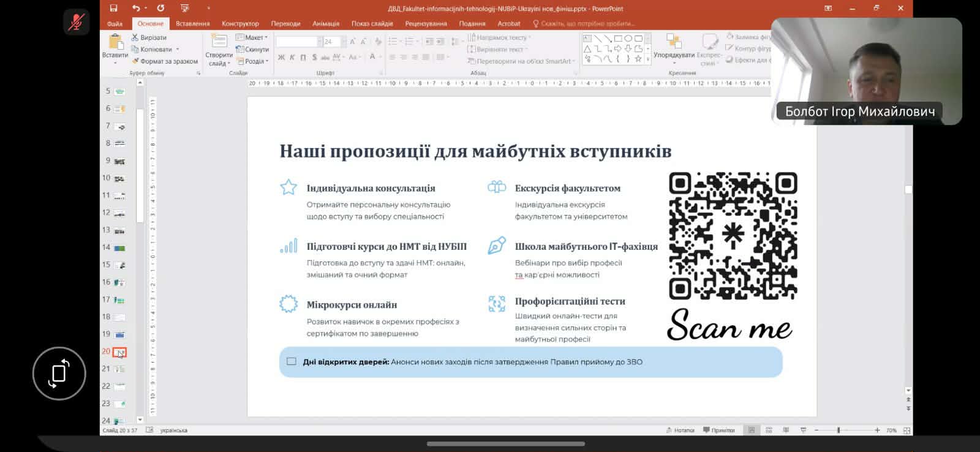Select Формат за зразком format painter
Viewport: 980px width, 452px height.
[x=165, y=61]
